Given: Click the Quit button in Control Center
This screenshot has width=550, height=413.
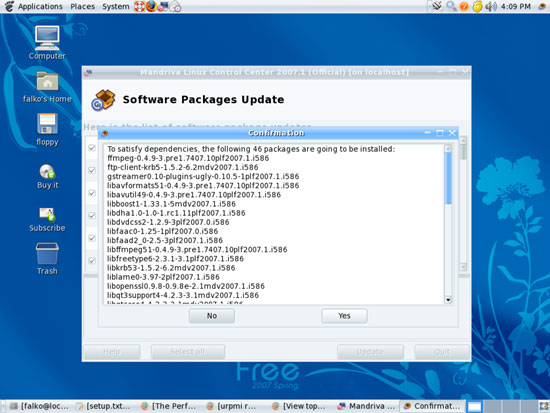Looking at the screenshot, I should point(442,352).
